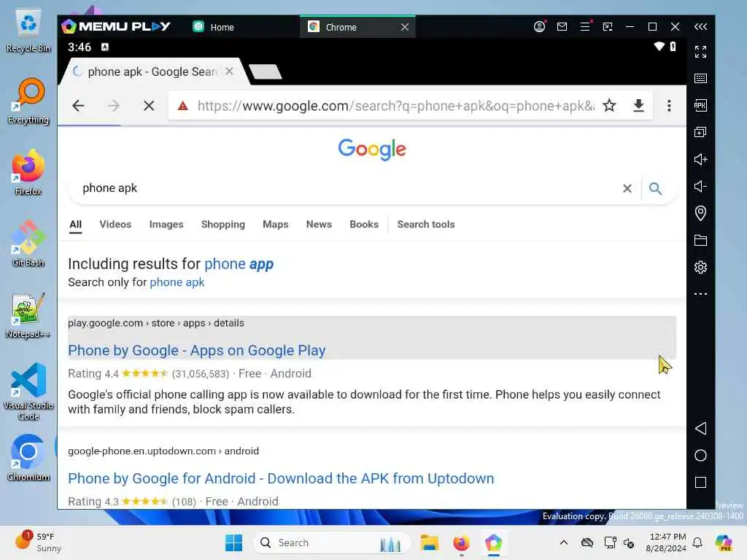Click the 'phone app' suggested results link
The width and height of the screenshot is (747, 560).
239,264
